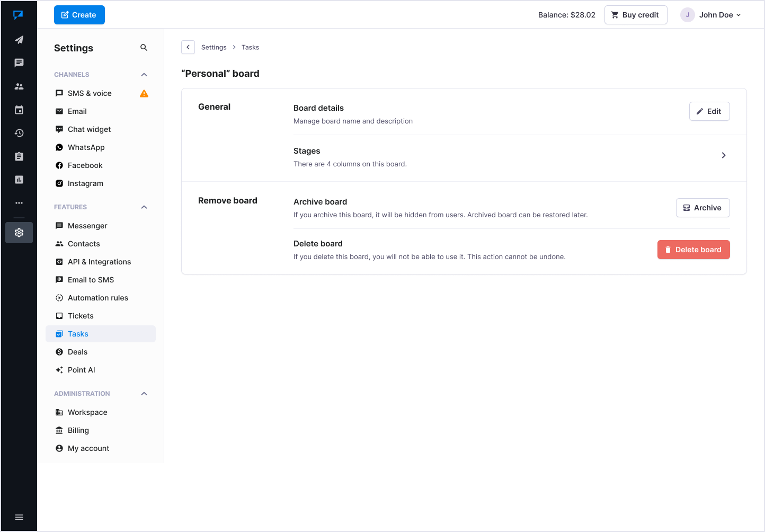The height and width of the screenshot is (532, 765).
Task: Click the Delete board button
Action: tap(693, 250)
